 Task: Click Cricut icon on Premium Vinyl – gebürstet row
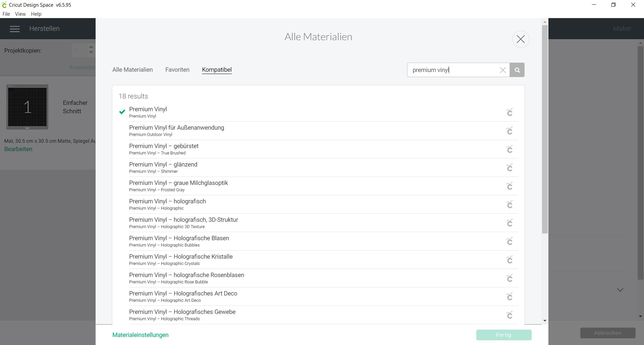coord(509,149)
